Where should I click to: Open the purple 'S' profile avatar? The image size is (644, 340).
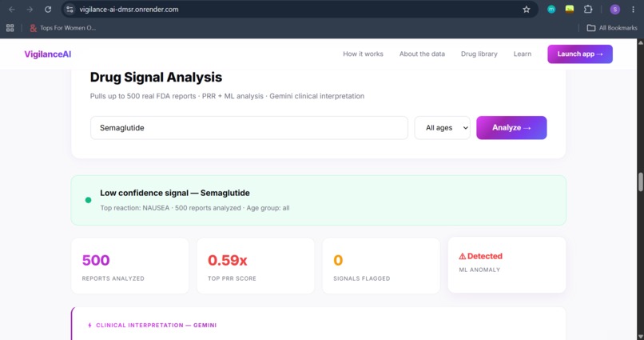coord(615,10)
